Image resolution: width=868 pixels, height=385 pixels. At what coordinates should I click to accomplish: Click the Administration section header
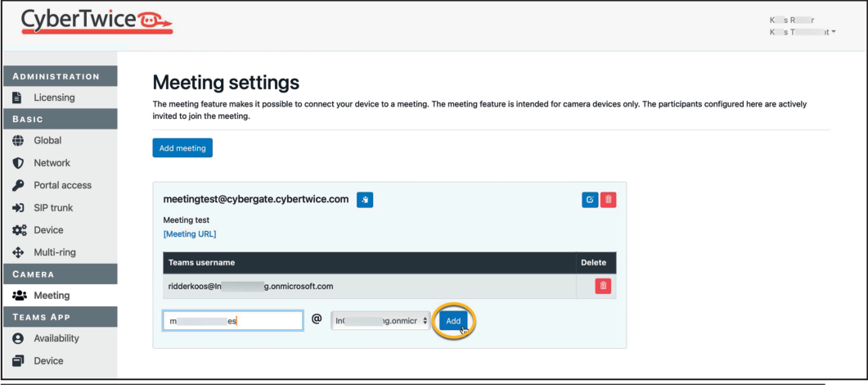pos(61,76)
